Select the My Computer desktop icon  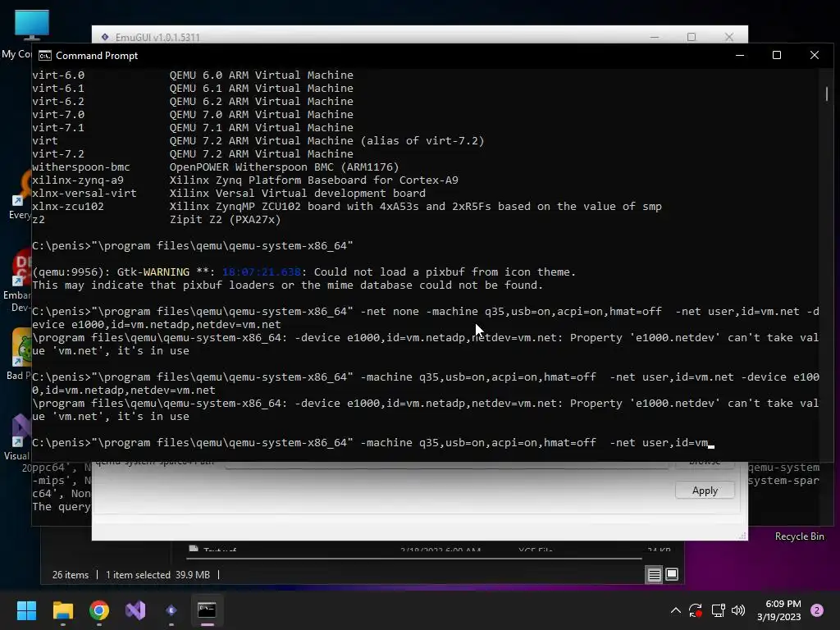pyautogui.click(x=30, y=25)
